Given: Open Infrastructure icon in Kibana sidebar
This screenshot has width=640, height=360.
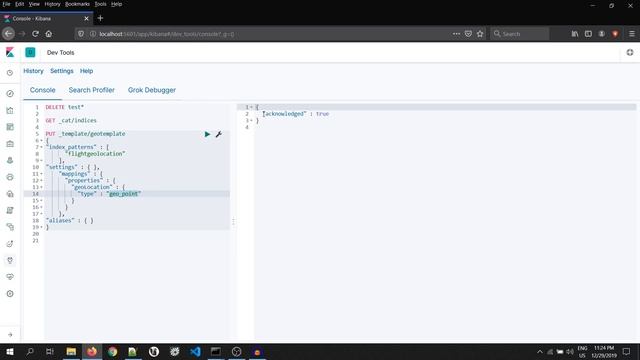Looking at the screenshot, I should pyautogui.click(x=10, y=194).
